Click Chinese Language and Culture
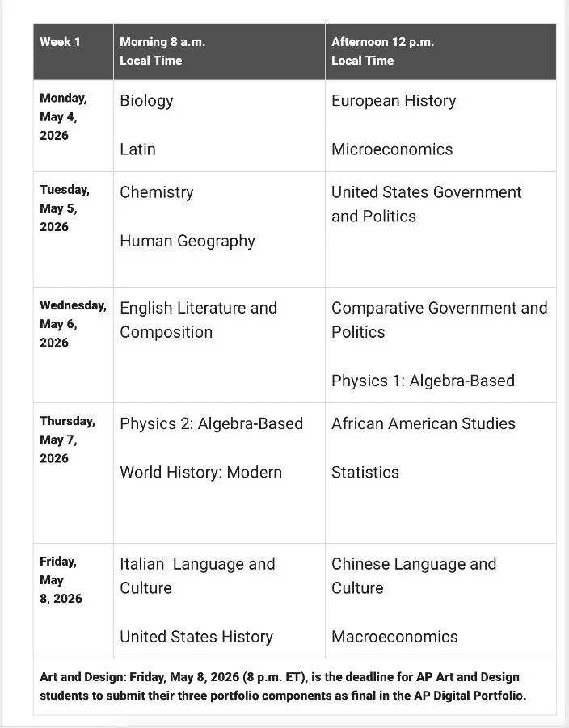The image size is (569, 728). 414,575
